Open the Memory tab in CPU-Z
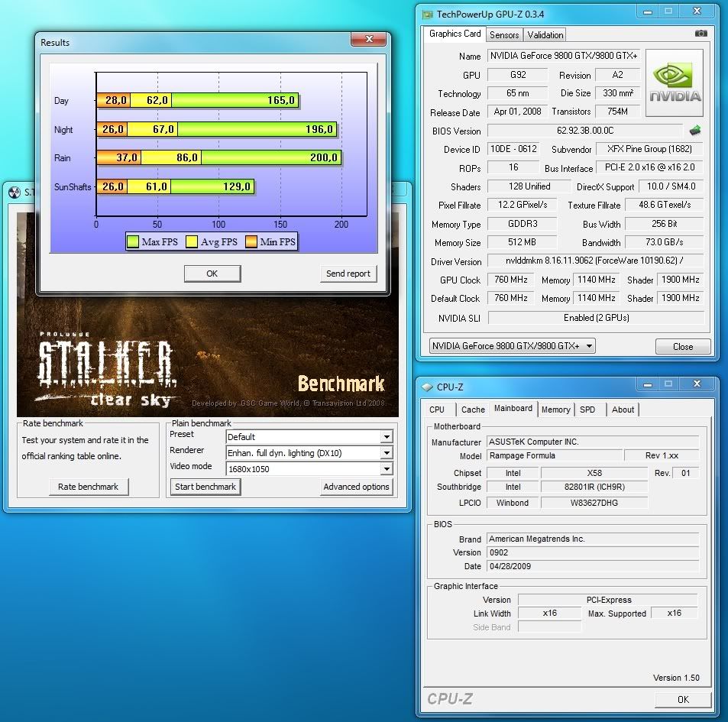 pyautogui.click(x=556, y=410)
